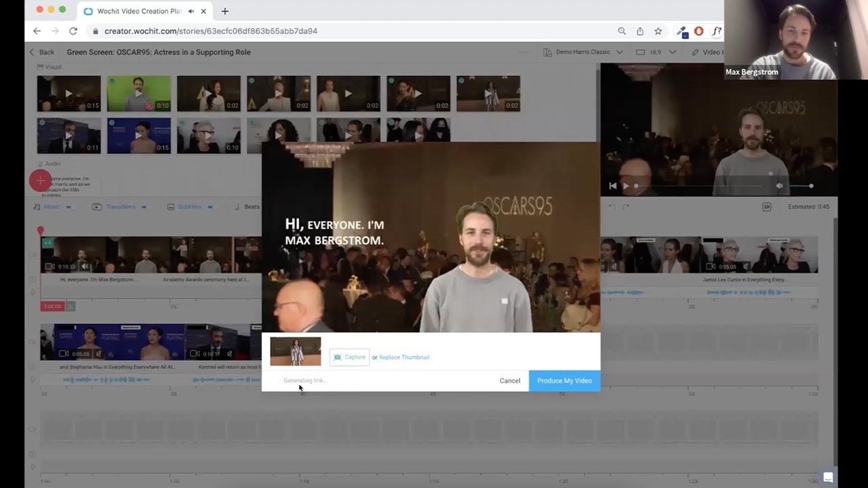868x488 pixels.
Task: Select the blue-background clip thumbnail 0:15
Action: [x=139, y=136]
